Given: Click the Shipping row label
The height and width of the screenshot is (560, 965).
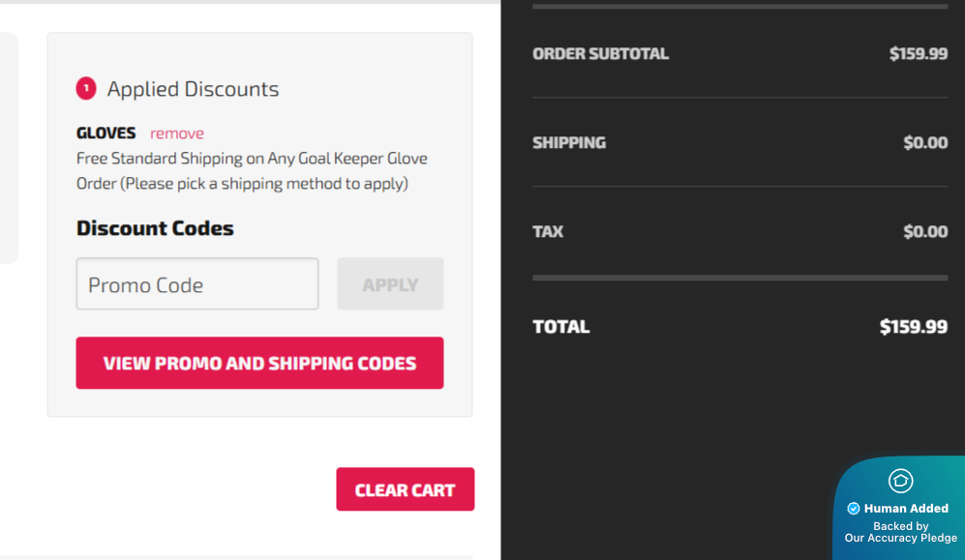Looking at the screenshot, I should click(x=569, y=143).
